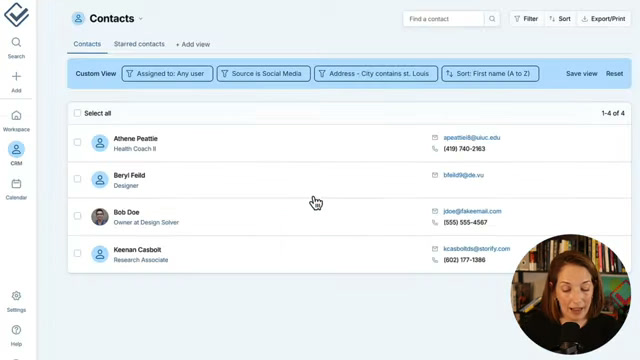The image size is (640, 360).
Task: Click the + Add view tab
Action: tap(193, 44)
